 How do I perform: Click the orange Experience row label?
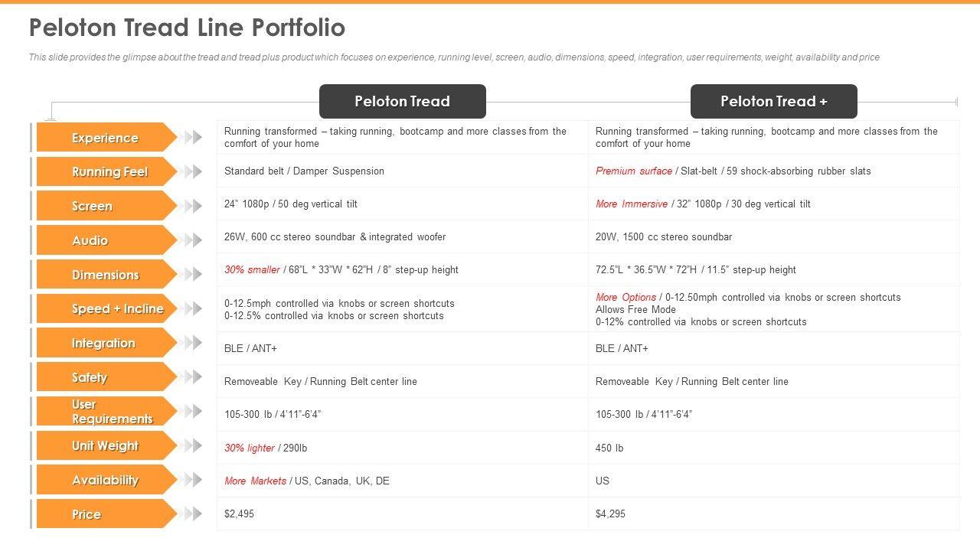106,138
